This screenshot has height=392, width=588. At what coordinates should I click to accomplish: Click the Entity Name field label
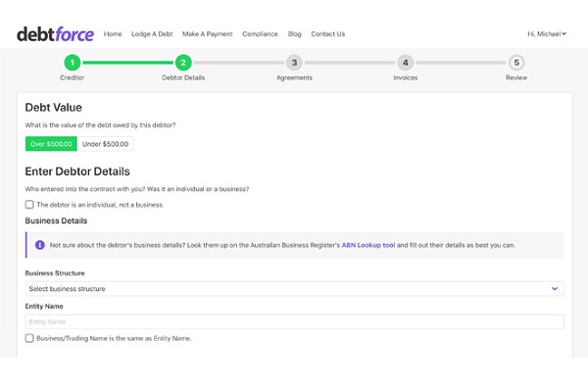[x=44, y=306]
